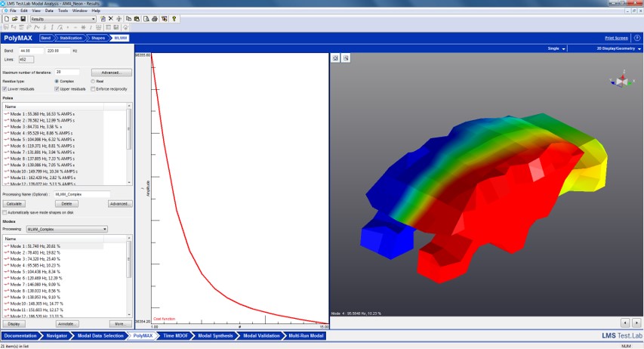Go to the Documentation workflow tab
This screenshot has height=349, width=644.
[x=20, y=336]
